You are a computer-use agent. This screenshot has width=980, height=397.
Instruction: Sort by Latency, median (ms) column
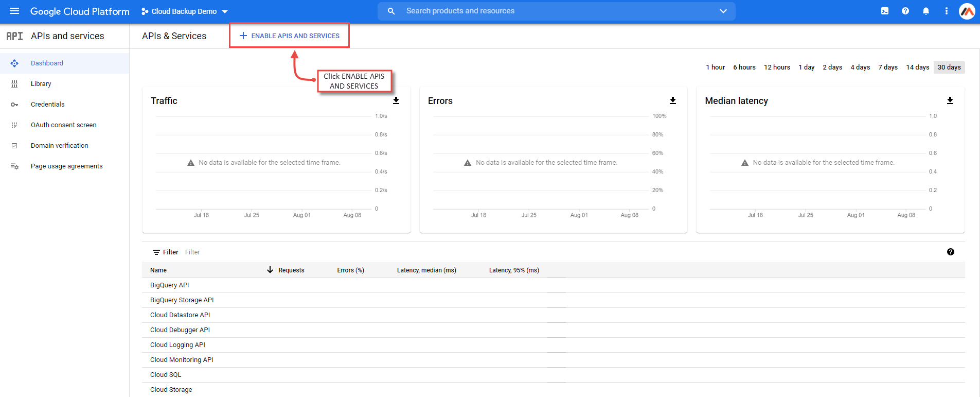click(426, 270)
